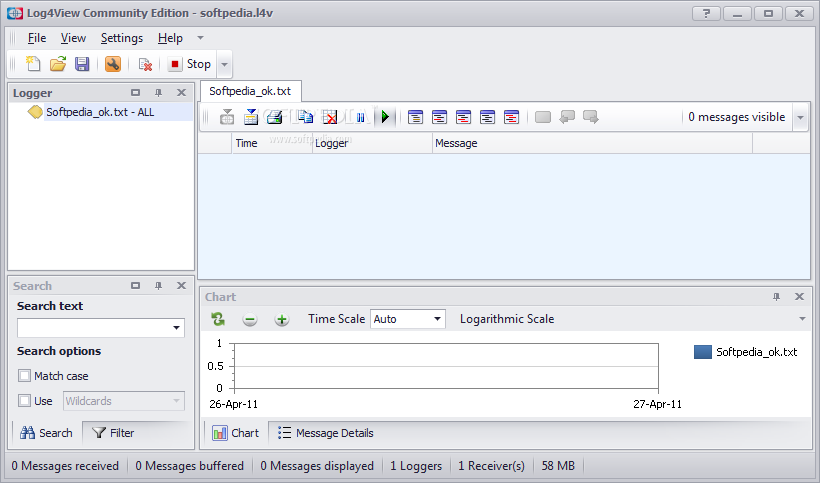Zoom out chart with the minus icon
The image size is (820, 483).
pyautogui.click(x=250, y=319)
